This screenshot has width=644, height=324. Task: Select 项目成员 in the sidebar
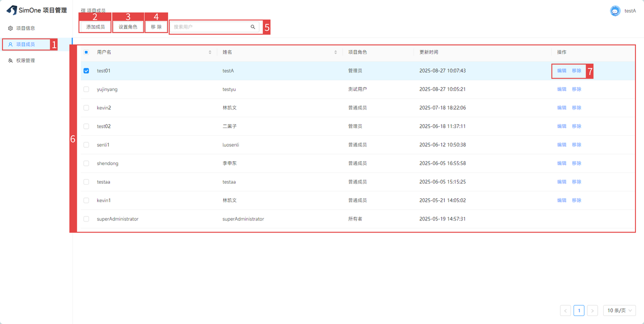[x=25, y=44]
